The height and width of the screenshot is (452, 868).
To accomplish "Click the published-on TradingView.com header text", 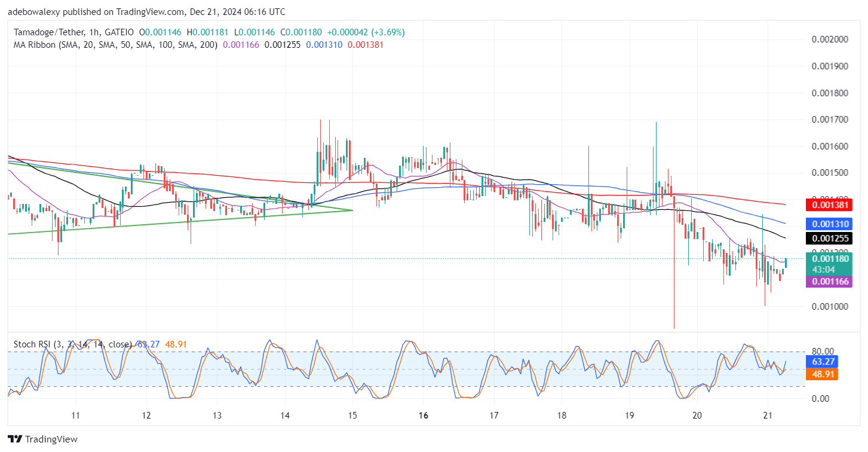I will point(146,12).
